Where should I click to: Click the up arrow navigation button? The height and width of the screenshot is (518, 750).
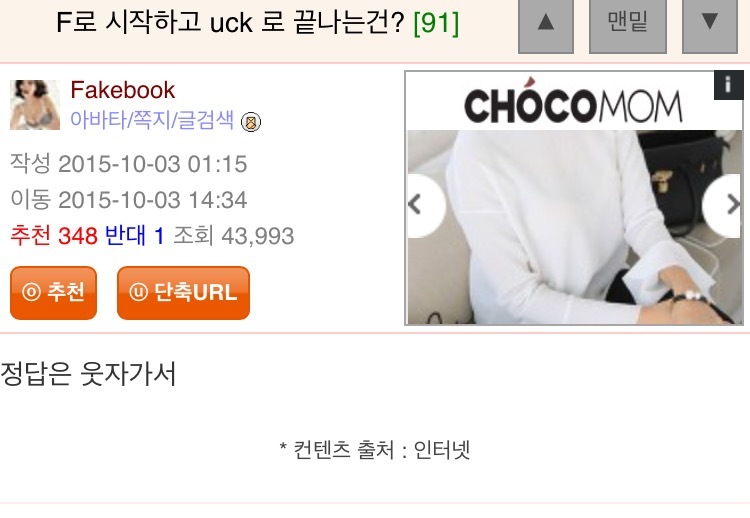(x=546, y=24)
